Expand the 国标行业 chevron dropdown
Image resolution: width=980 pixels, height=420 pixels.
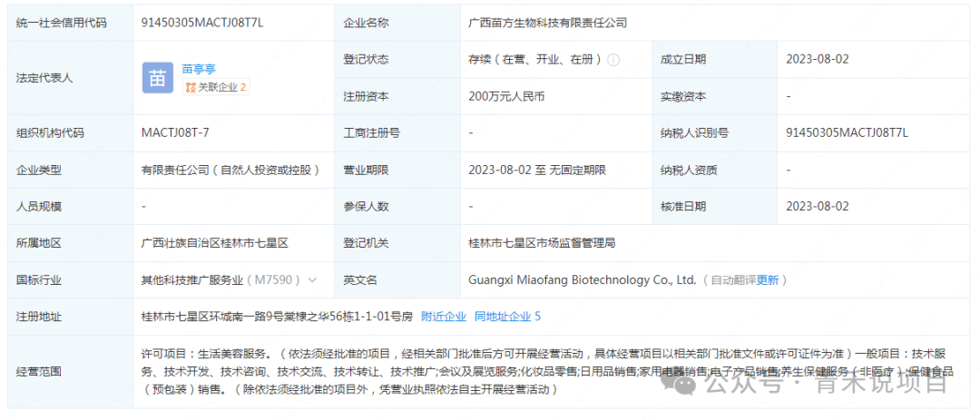(x=313, y=280)
